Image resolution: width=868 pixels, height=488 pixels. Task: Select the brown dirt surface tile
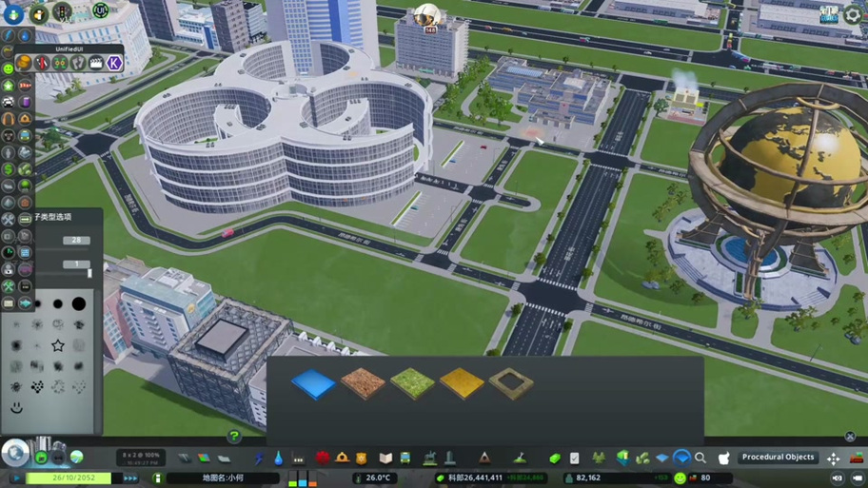[364, 383]
